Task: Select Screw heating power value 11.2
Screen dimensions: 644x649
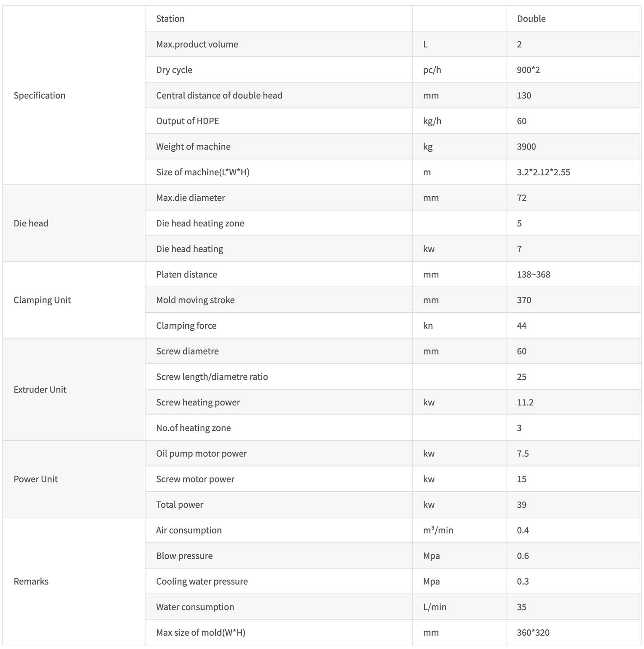Action: click(525, 402)
